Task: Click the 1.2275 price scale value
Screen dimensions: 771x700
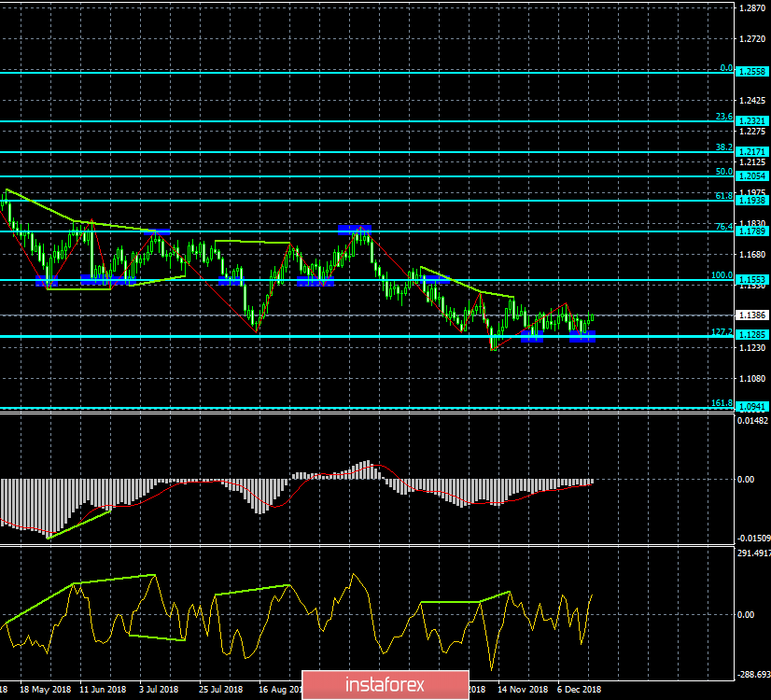Action: (x=752, y=132)
